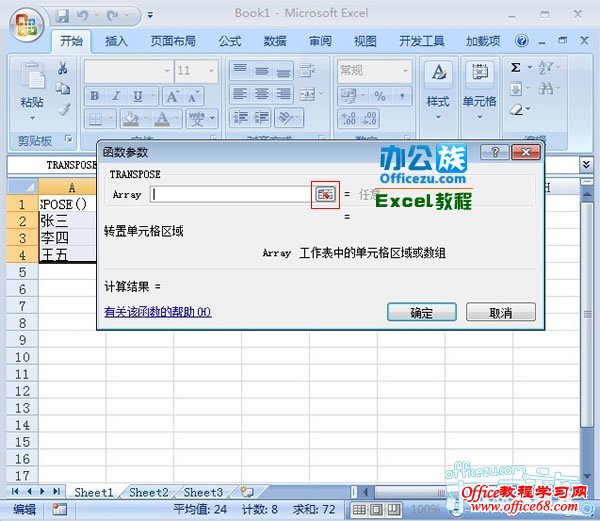The height and width of the screenshot is (521, 600).
Task: Toggle Italic formatting
Action: [116, 96]
